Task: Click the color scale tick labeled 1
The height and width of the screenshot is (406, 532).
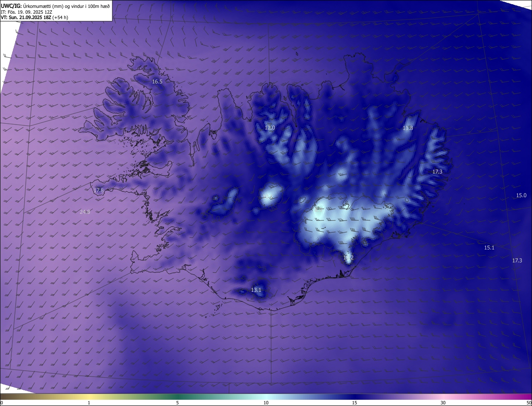Action: [x=89, y=403]
